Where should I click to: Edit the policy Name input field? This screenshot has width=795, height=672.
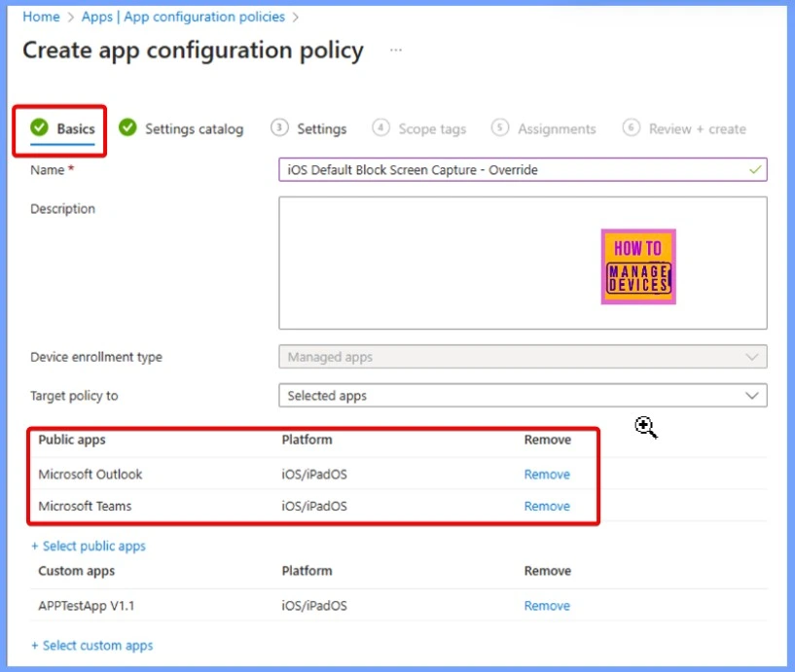click(523, 170)
